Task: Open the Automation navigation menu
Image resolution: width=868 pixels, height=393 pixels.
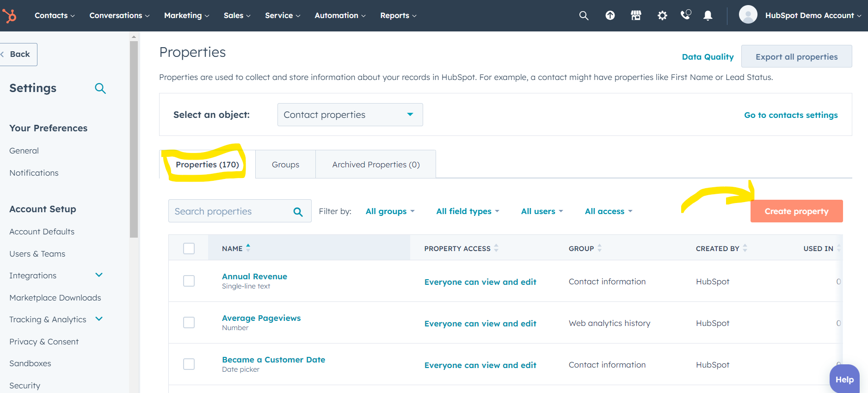Action: (340, 15)
